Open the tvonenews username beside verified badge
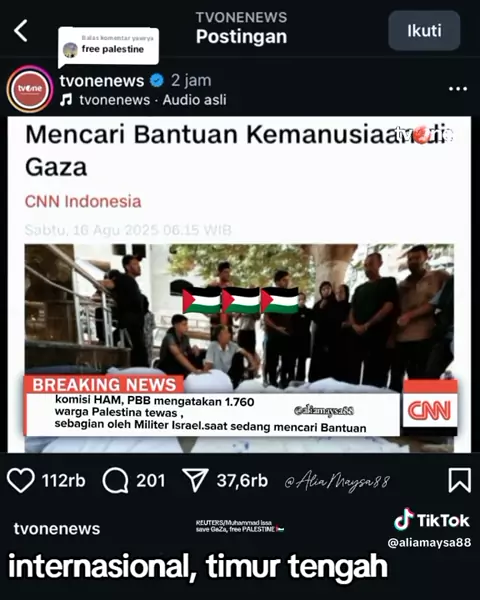Screen dimensions: 480x600 point(102,81)
